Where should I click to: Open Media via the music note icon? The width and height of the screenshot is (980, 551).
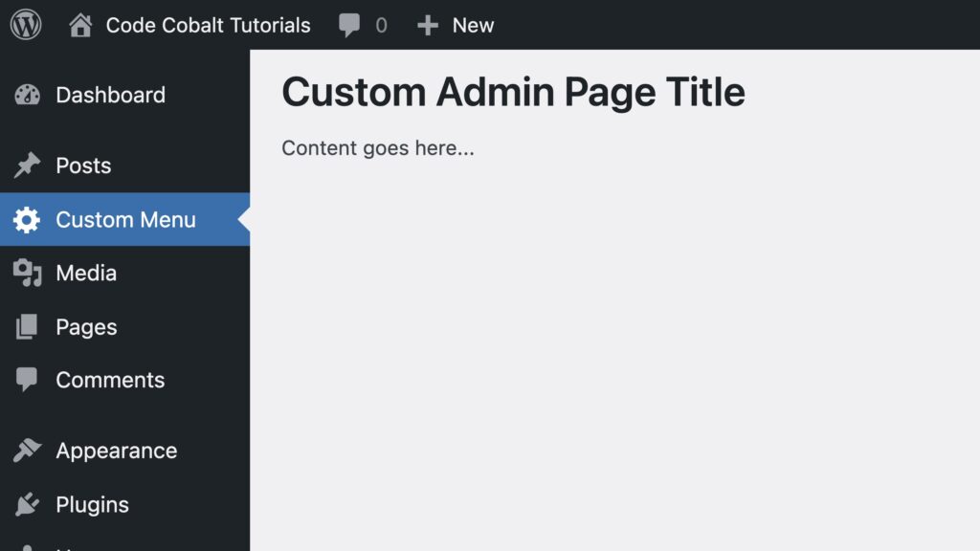tap(28, 273)
